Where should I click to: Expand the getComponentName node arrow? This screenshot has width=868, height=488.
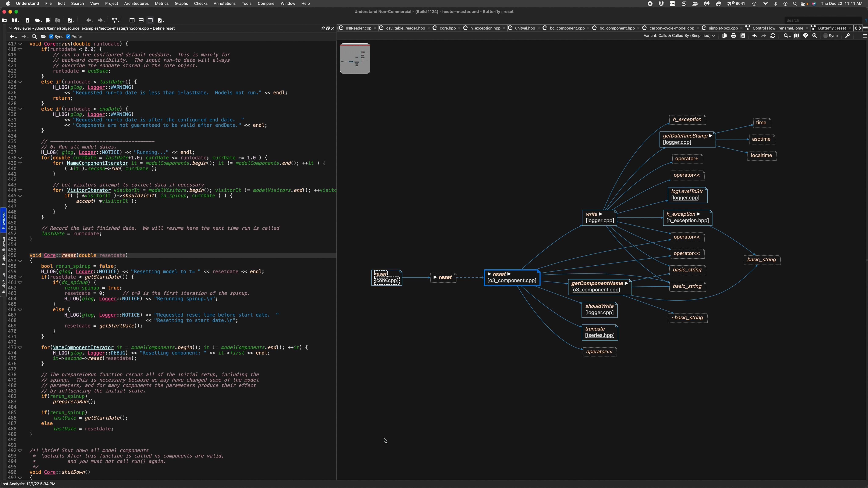626,284
